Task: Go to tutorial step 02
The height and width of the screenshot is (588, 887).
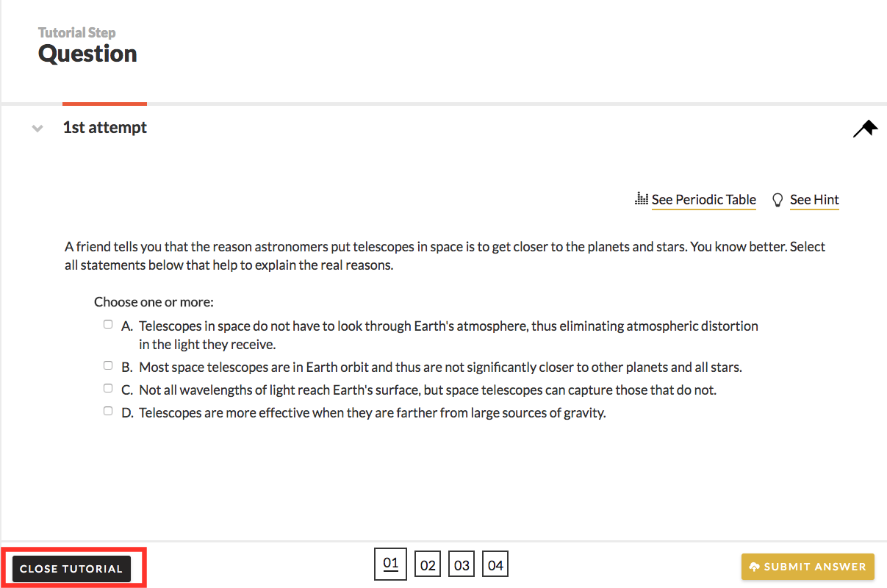Action: [428, 565]
